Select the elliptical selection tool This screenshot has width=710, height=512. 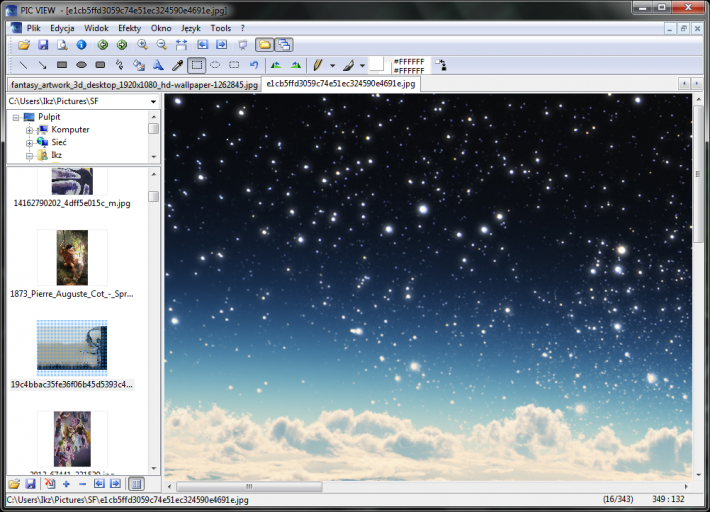click(x=215, y=65)
